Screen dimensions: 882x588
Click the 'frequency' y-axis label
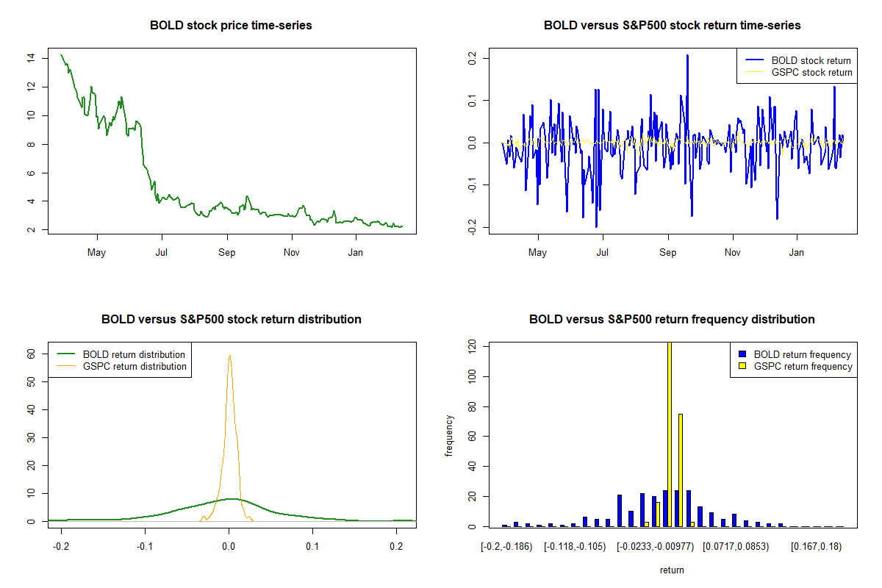coord(449,436)
